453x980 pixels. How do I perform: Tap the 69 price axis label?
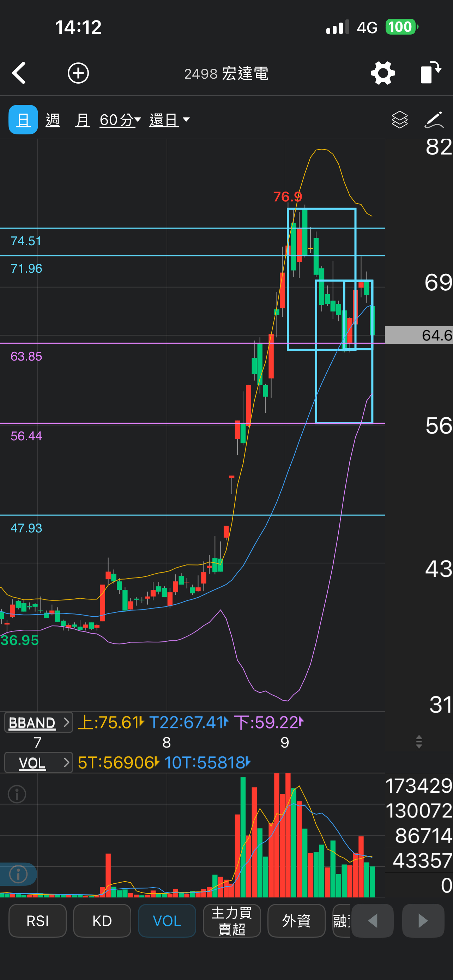[439, 282]
